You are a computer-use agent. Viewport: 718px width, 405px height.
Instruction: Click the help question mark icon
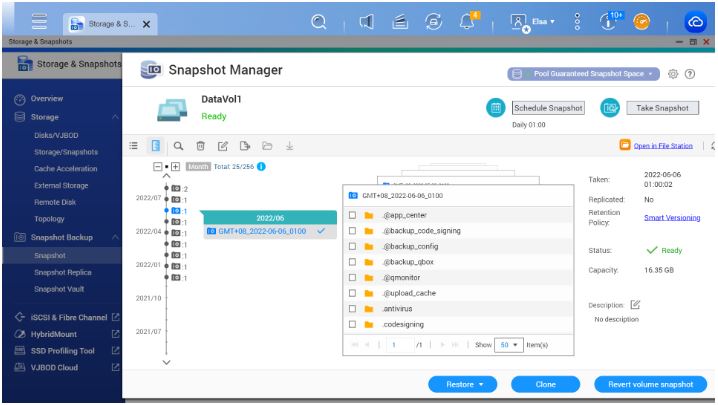pos(690,74)
